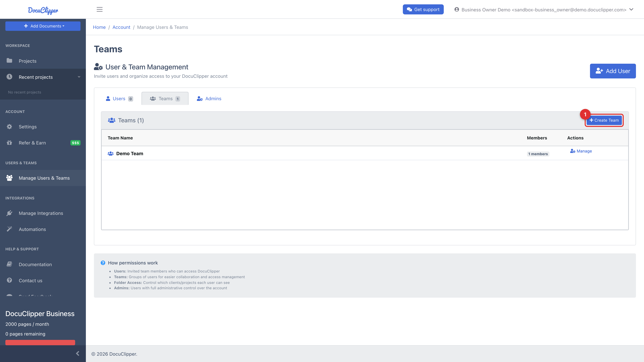Collapse the sidebar with the left chevron

pos(77,353)
